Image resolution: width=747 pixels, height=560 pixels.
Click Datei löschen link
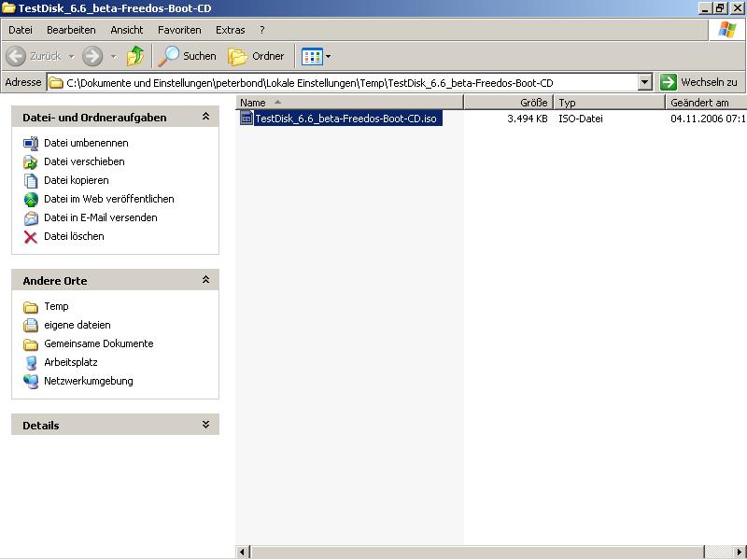click(x=74, y=236)
